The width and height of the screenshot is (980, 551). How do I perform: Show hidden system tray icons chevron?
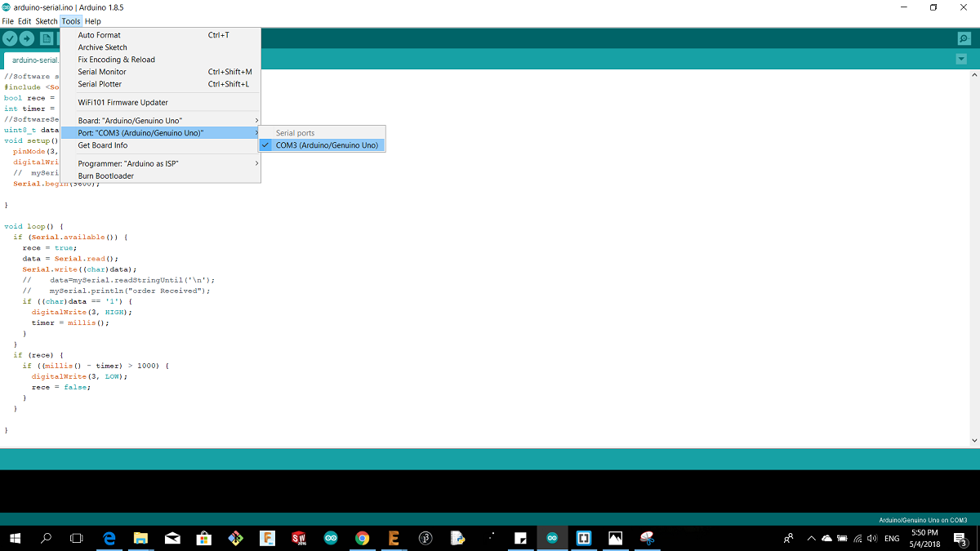(811, 538)
